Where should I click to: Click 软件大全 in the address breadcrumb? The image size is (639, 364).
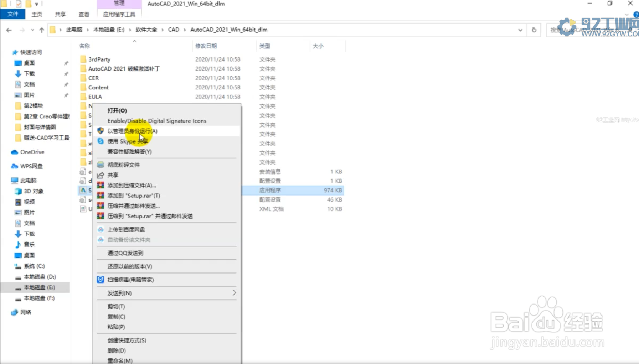[146, 30]
